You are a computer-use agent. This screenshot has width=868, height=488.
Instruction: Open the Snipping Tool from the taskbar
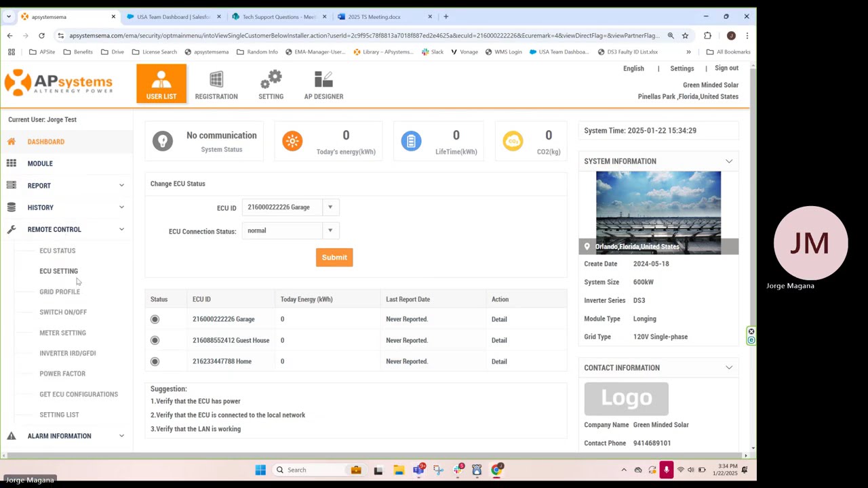tap(438, 470)
